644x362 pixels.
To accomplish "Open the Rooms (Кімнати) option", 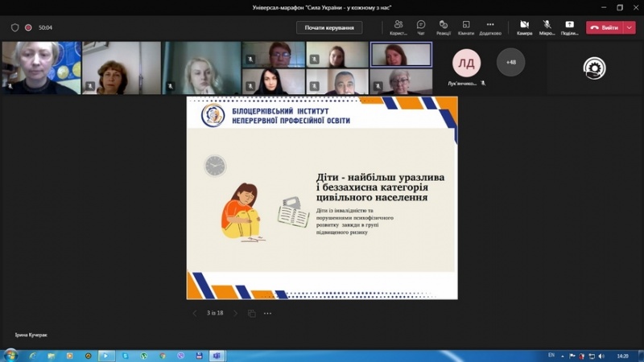I will pos(466,27).
